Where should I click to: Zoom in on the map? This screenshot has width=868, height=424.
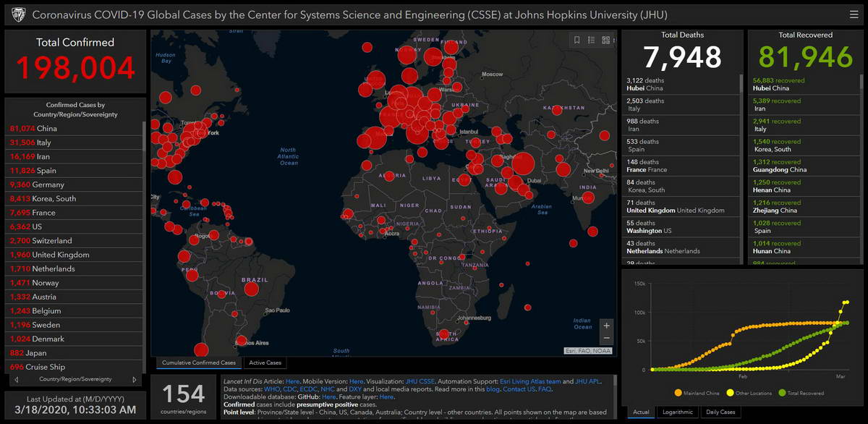coord(606,326)
